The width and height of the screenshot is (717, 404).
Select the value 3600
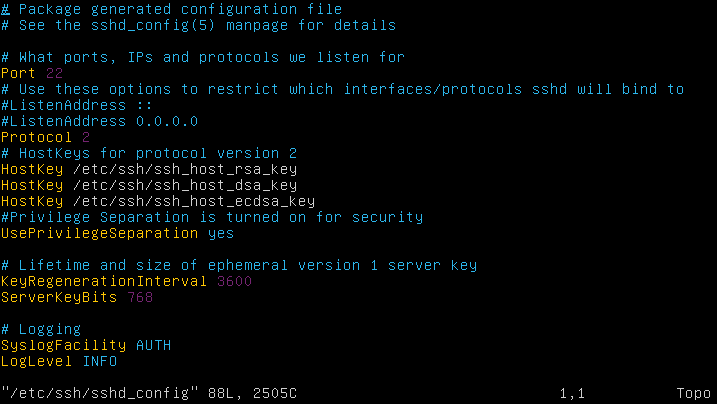(234, 281)
